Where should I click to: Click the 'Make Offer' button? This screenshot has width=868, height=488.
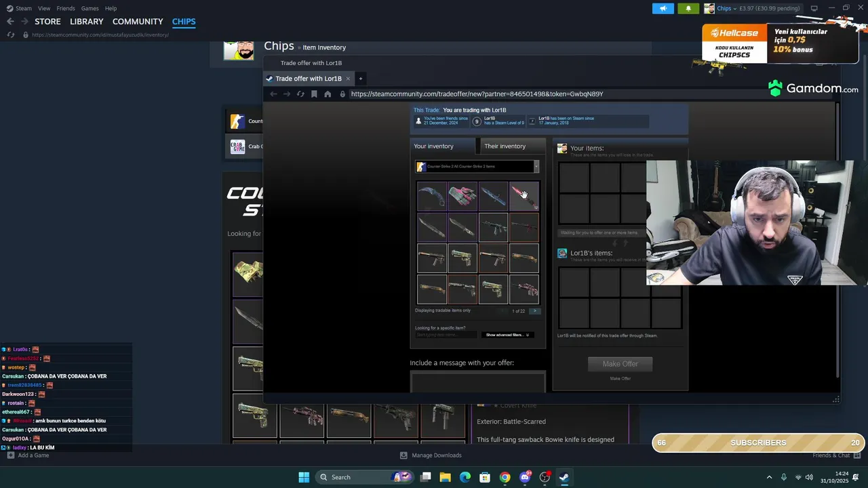tap(620, 364)
